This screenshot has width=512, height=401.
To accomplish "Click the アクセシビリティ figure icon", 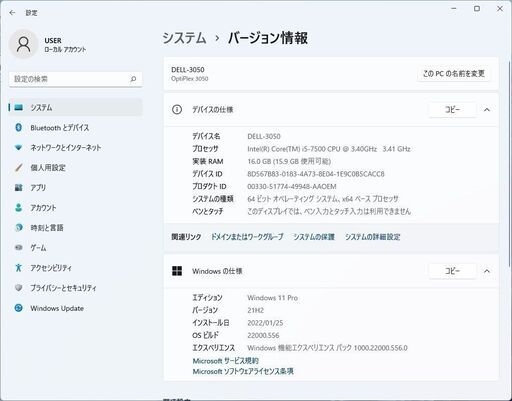I will tap(19, 267).
